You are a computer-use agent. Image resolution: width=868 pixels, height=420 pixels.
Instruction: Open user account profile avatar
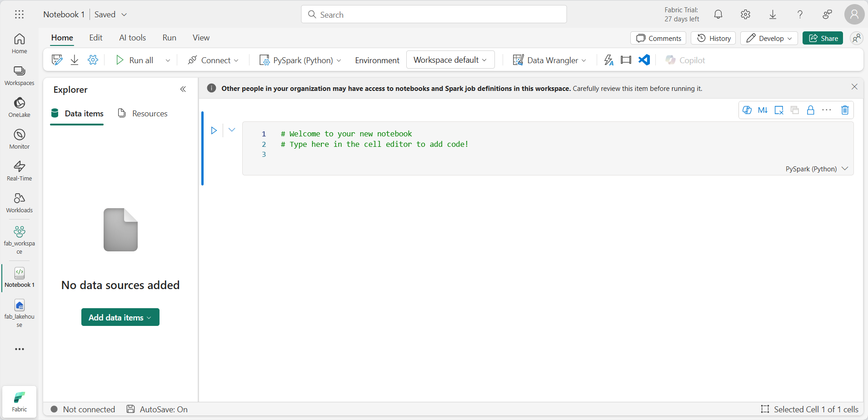point(854,15)
